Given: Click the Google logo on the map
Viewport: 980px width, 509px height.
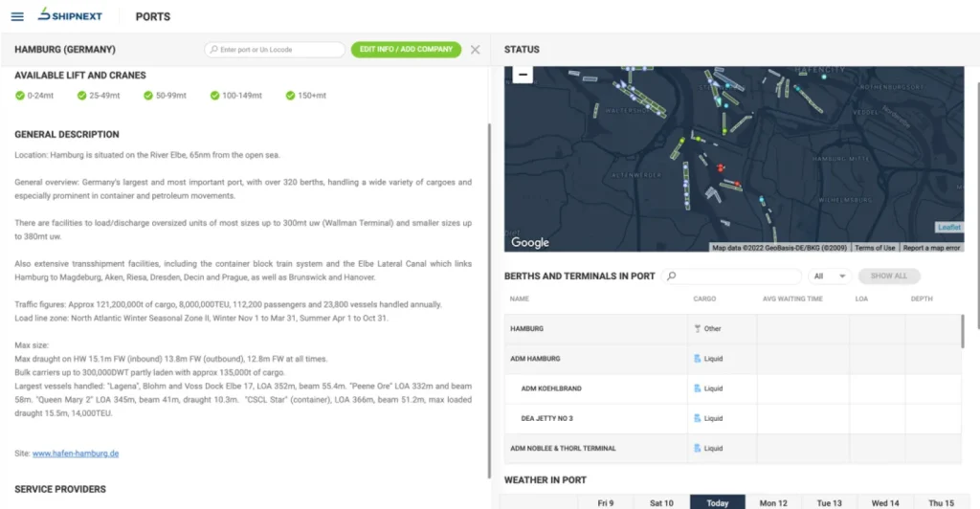Looking at the screenshot, I should point(530,243).
